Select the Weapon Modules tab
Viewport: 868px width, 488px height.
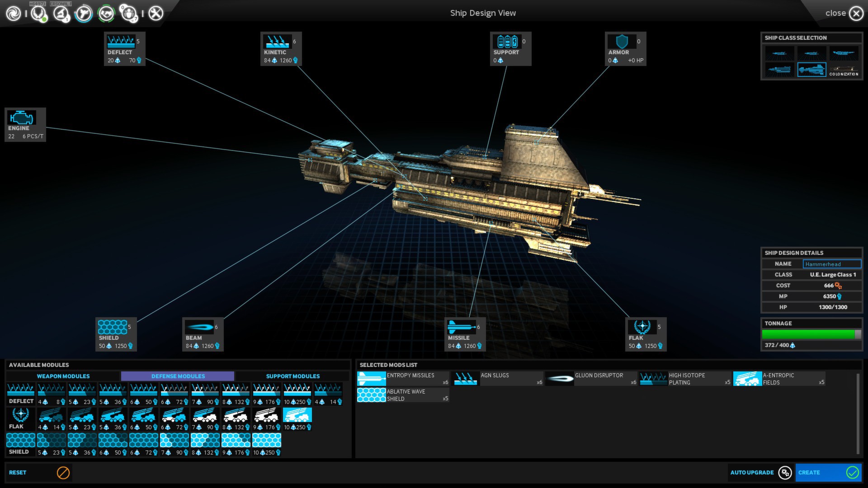(x=62, y=376)
